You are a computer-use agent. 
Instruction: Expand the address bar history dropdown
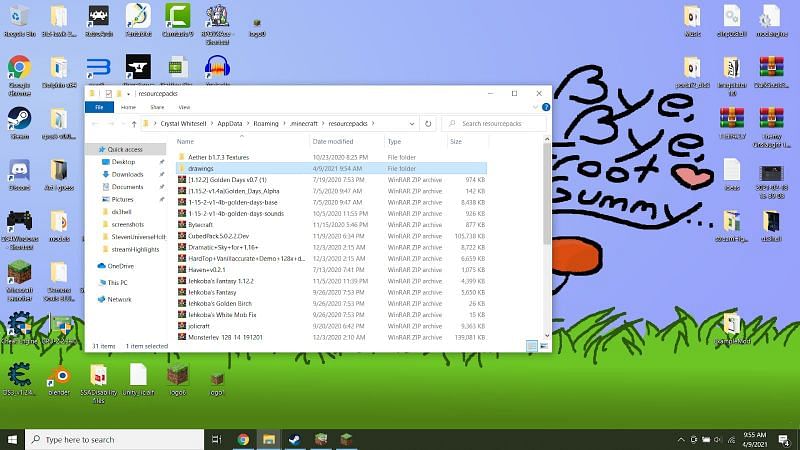click(413, 124)
